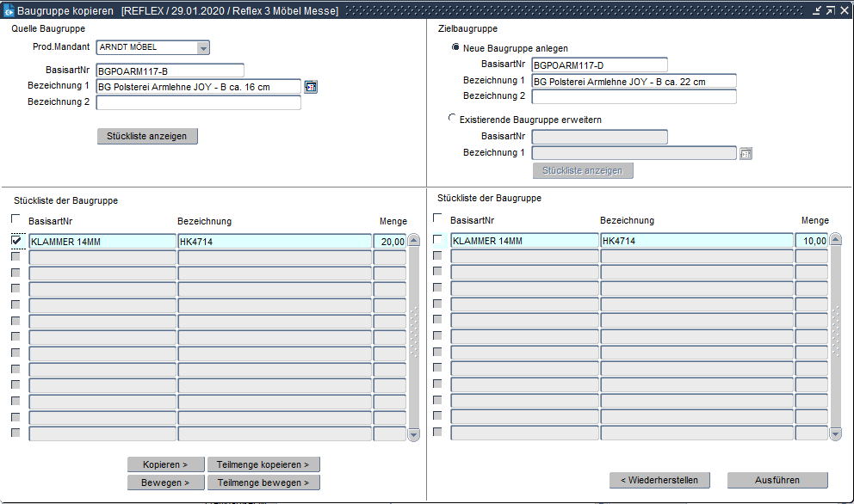
Task: Select 'Neue Baugruppe anlegen' option
Action: [x=455, y=49]
